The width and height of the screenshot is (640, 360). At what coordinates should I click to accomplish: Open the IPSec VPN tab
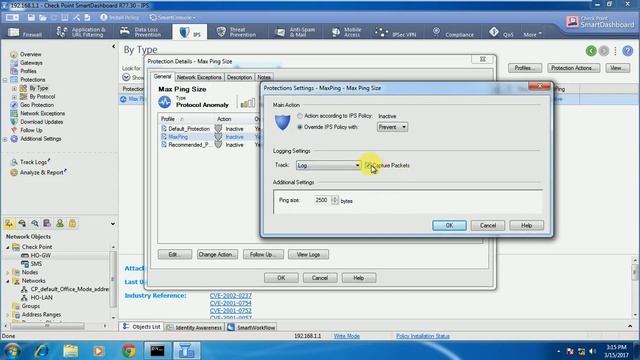click(x=396, y=32)
